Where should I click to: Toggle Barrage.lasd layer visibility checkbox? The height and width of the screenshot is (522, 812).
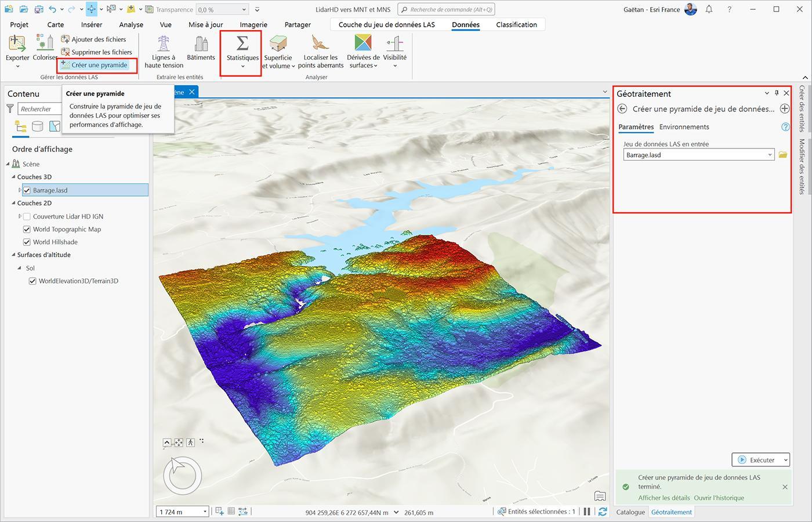pos(27,190)
